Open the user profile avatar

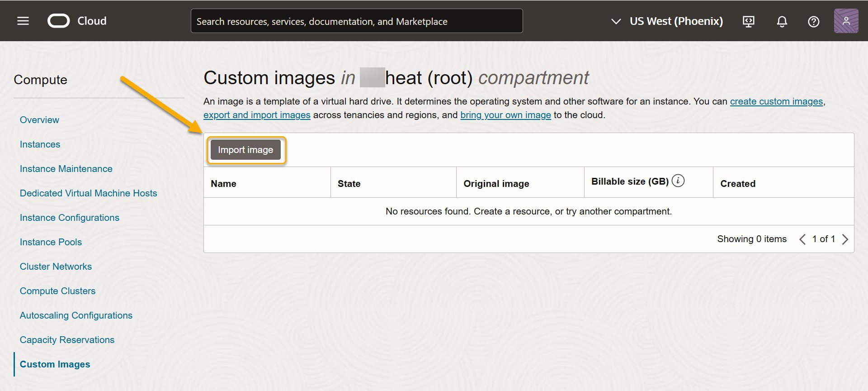[x=846, y=21]
